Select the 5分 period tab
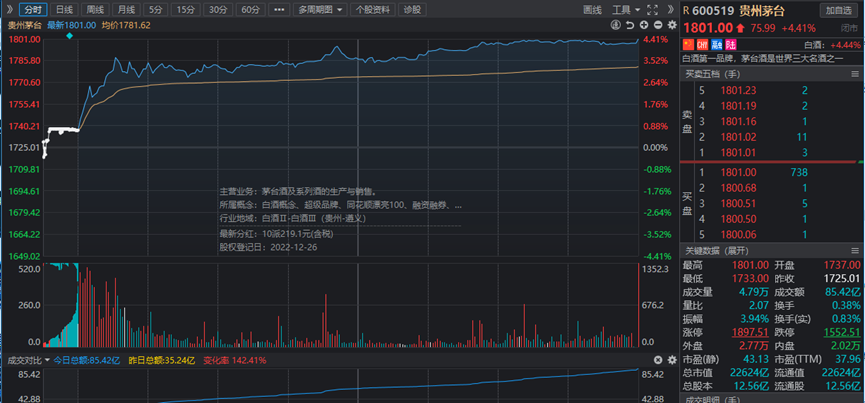This screenshot has width=865, height=403. (x=156, y=9)
